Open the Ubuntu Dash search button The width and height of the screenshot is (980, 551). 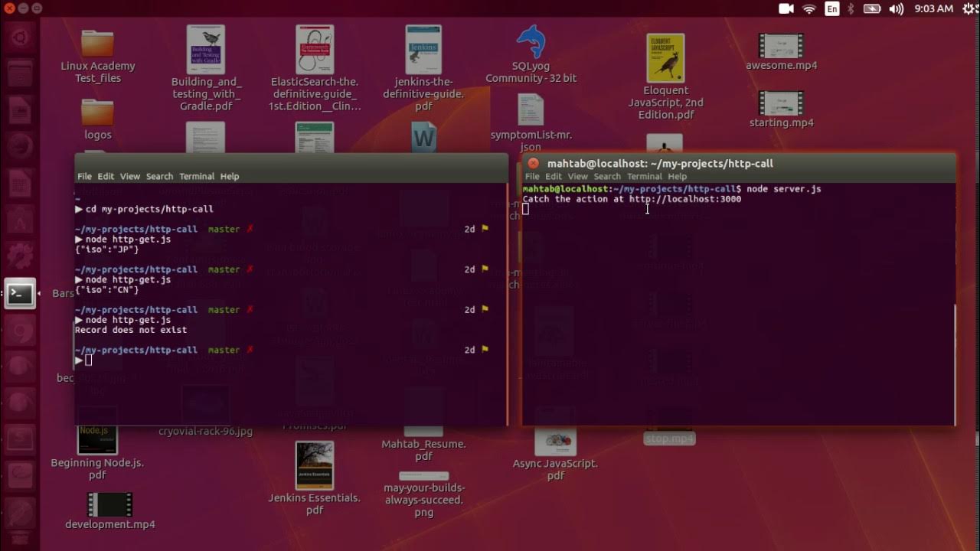click(20, 36)
